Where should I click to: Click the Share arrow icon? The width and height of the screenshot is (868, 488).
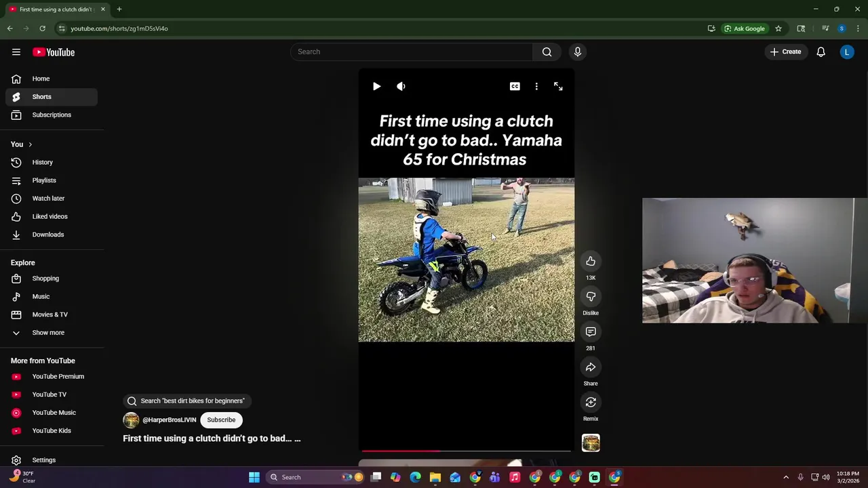591,367
